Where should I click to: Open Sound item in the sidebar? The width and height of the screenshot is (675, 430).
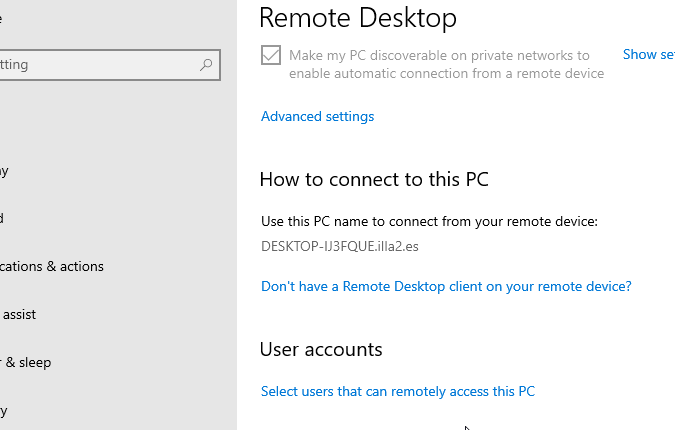point(3,218)
